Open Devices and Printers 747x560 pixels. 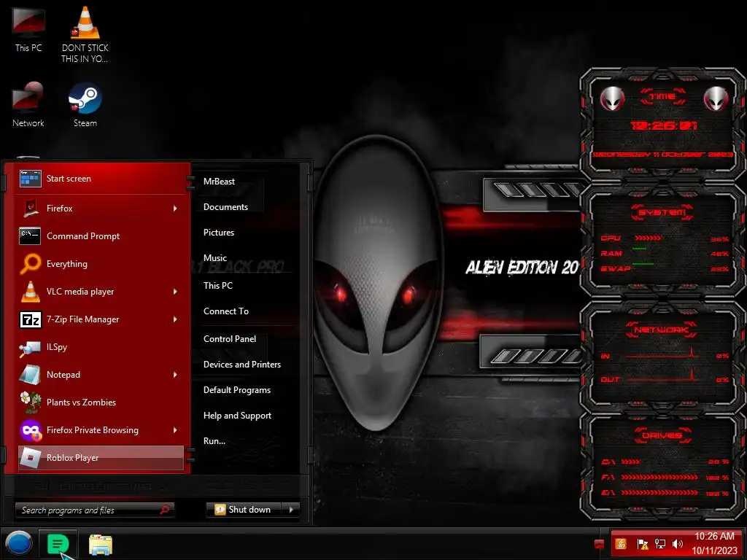[x=242, y=365]
